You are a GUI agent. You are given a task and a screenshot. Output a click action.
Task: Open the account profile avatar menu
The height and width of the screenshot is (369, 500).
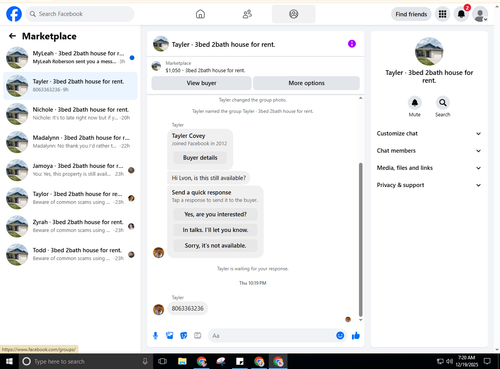point(480,14)
